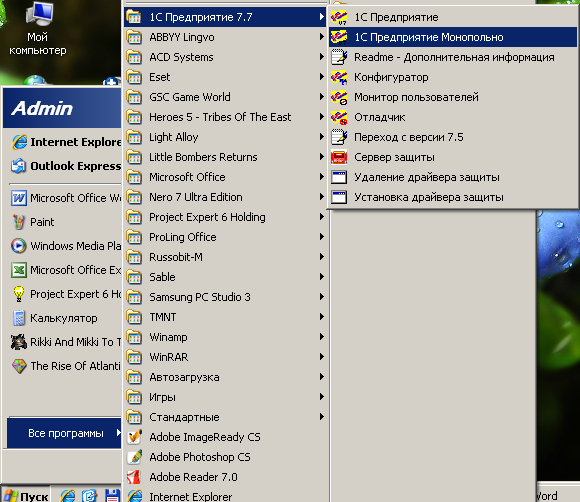Viewport: 580px width, 502px height.
Task: Click the first 1С Предприятие submenu icon
Action: [x=339, y=17]
